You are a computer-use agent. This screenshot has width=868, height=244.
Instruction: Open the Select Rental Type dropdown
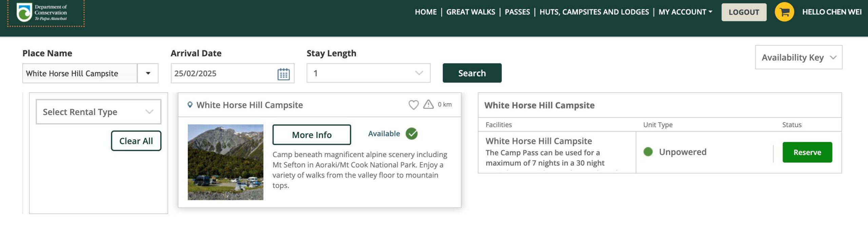(98, 112)
